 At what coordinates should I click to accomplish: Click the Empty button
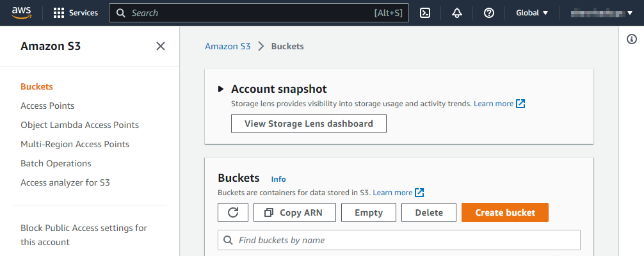[369, 212]
